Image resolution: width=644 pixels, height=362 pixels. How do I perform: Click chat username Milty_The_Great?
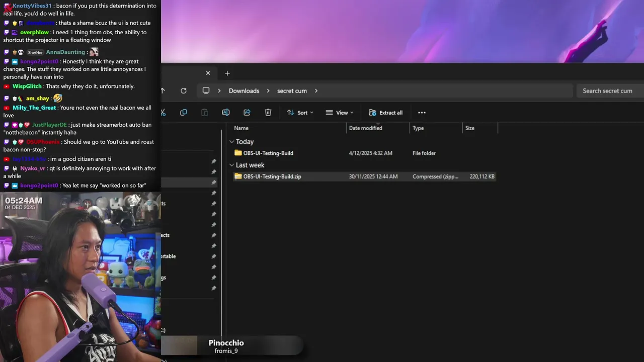[x=34, y=108]
